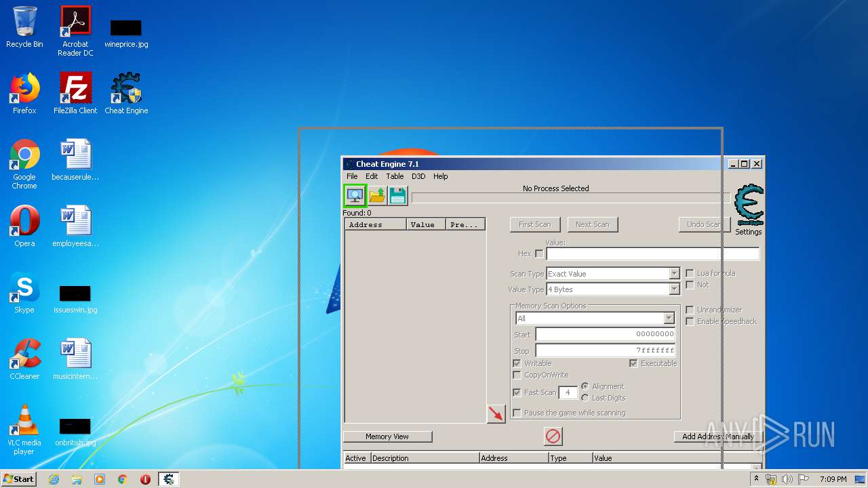This screenshot has height=488, width=868.
Task: Toggle the Not checkbox
Action: pos(690,285)
